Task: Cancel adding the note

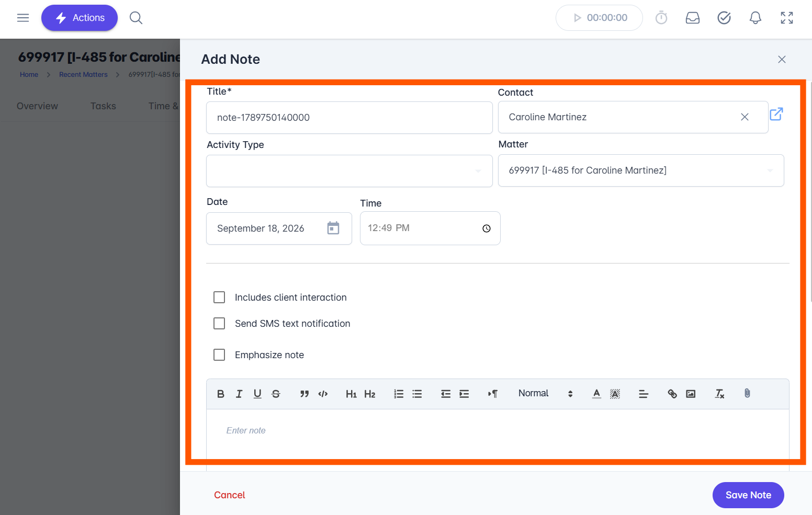Action: coord(229,495)
